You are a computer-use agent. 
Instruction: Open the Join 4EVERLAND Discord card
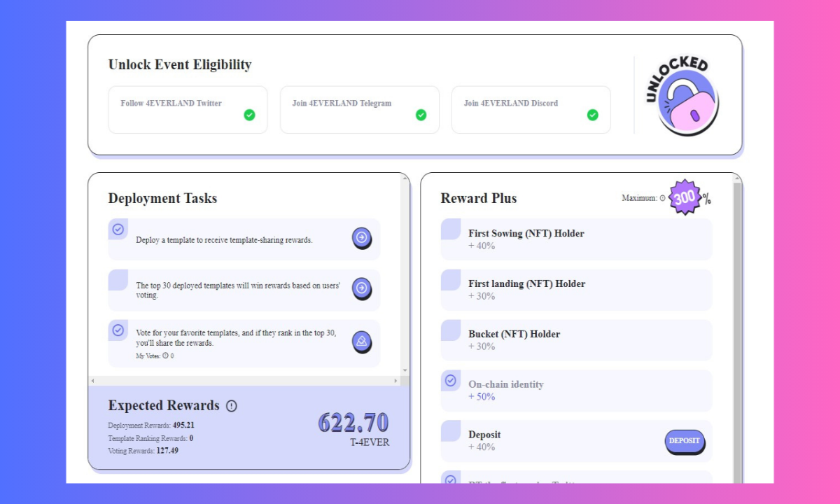click(531, 110)
